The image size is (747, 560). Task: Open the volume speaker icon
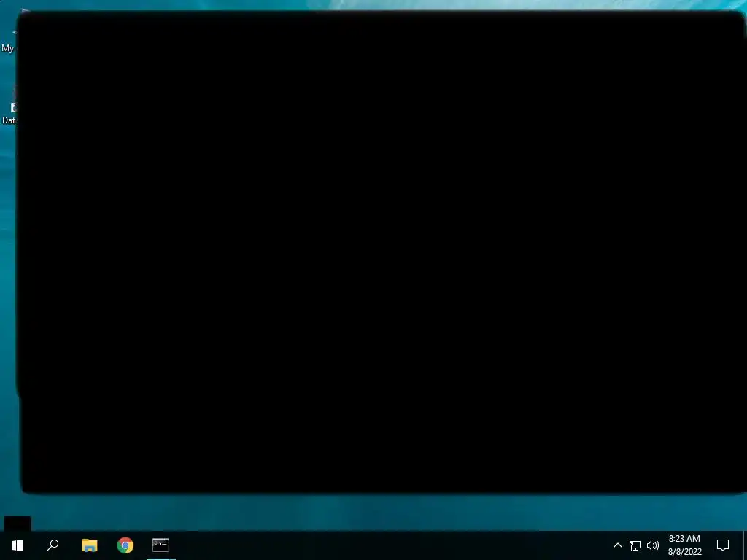[x=653, y=545]
